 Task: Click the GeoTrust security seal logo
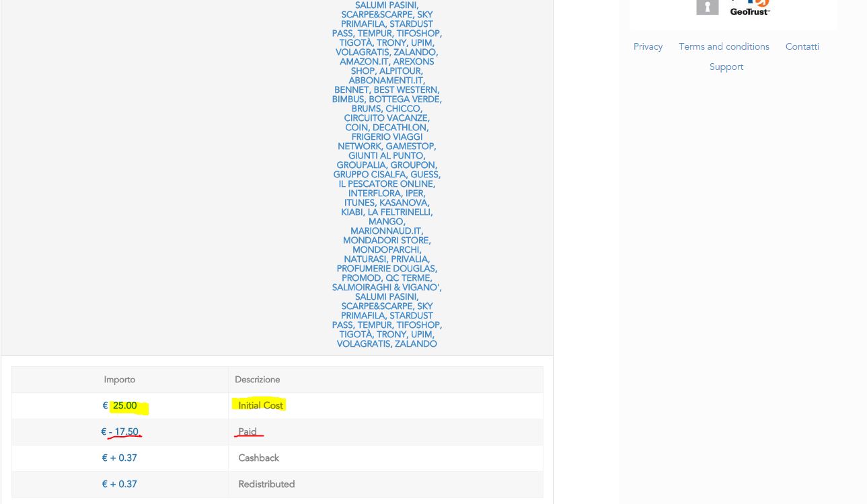point(734,7)
